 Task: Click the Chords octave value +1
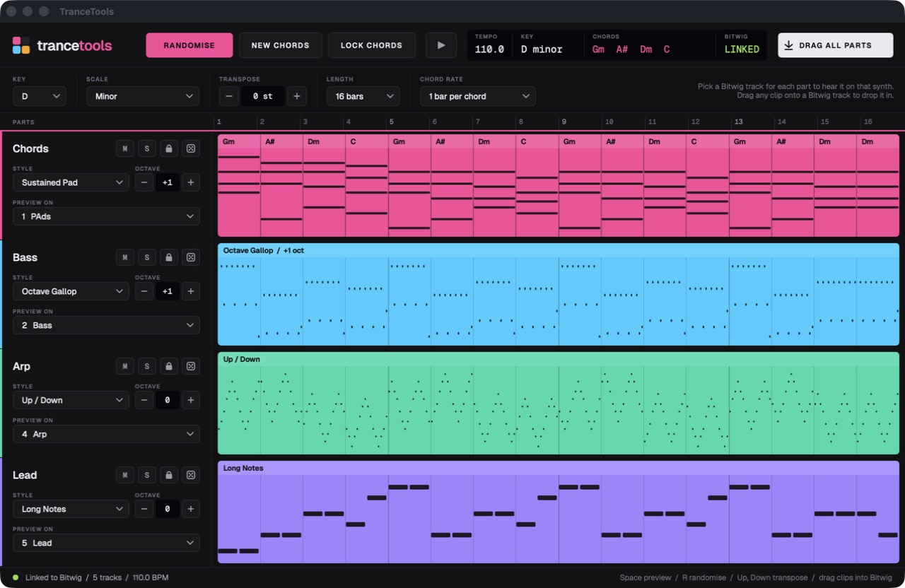[x=168, y=182]
